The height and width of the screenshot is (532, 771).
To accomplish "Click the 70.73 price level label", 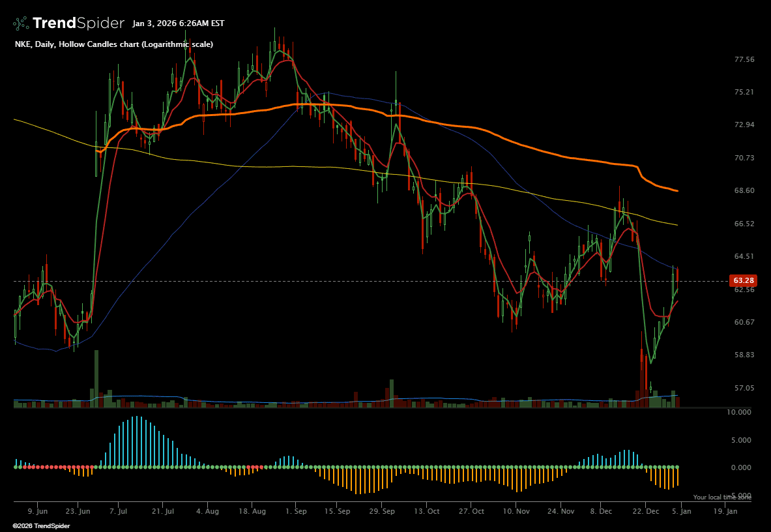I will point(744,158).
